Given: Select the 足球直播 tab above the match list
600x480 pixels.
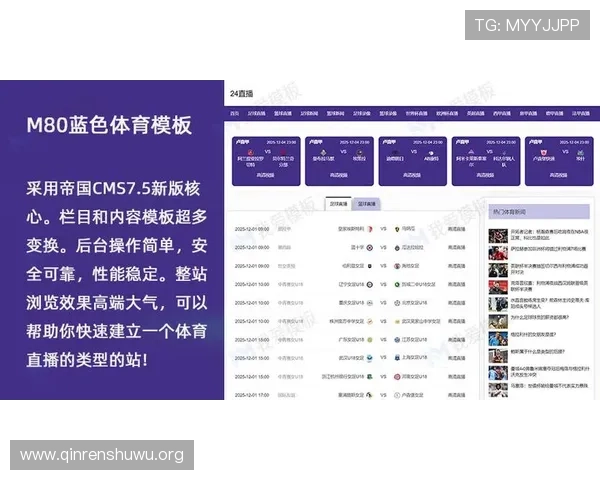Looking at the screenshot, I should pyautogui.click(x=338, y=204).
